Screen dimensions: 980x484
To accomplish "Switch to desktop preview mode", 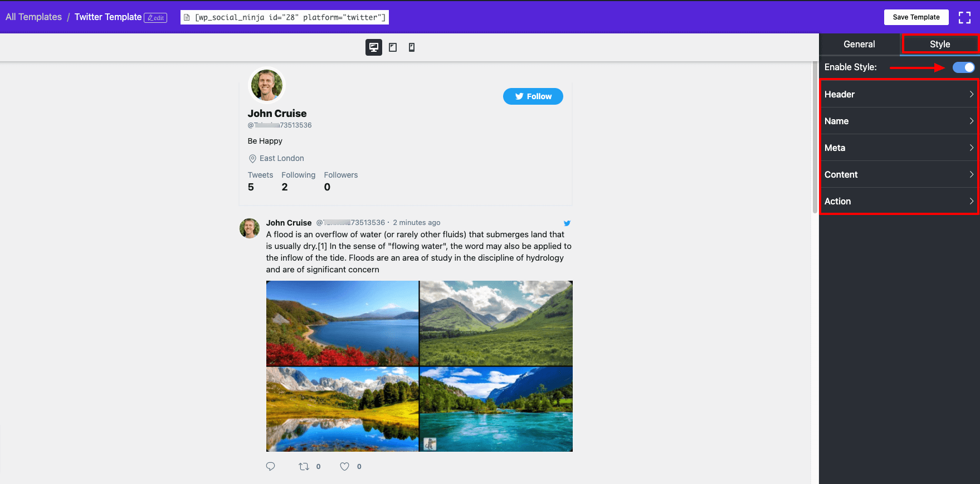I will pyautogui.click(x=374, y=47).
